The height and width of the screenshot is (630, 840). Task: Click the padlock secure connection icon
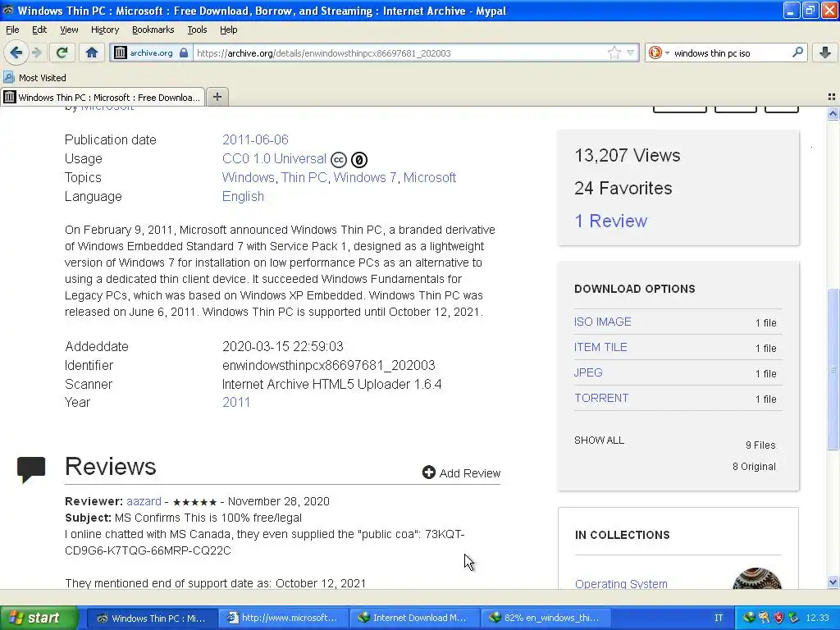click(x=184, y=52)
